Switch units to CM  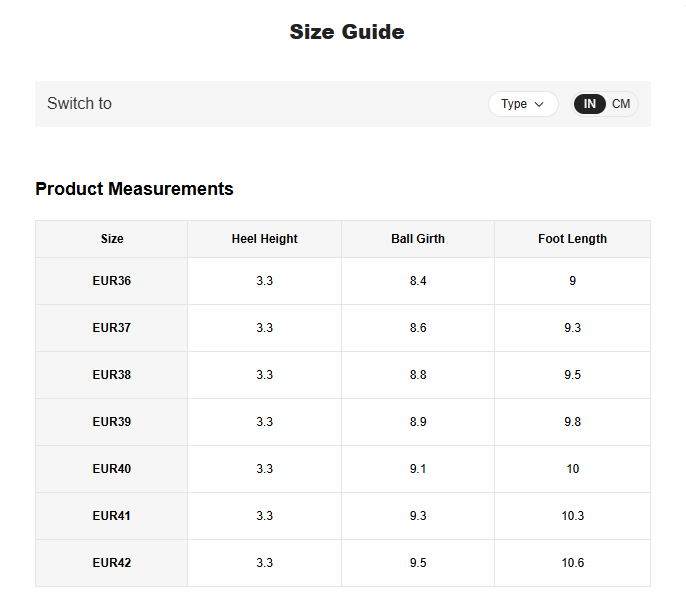pos(621,104)
